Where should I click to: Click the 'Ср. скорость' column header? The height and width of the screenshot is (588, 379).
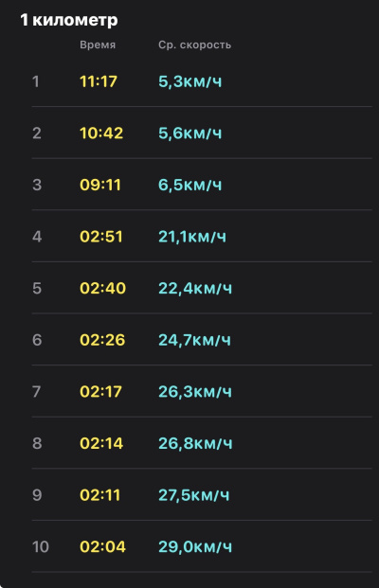click(x=195, y=45)
